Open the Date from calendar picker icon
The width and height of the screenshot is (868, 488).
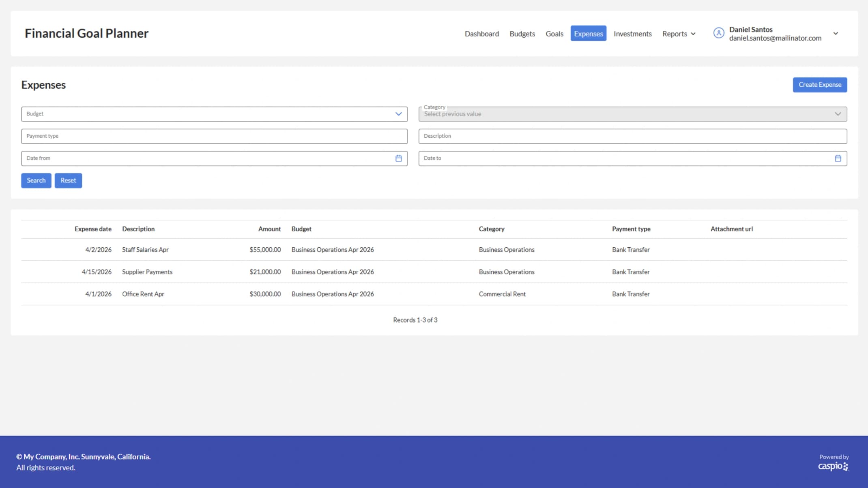[398, 158]
